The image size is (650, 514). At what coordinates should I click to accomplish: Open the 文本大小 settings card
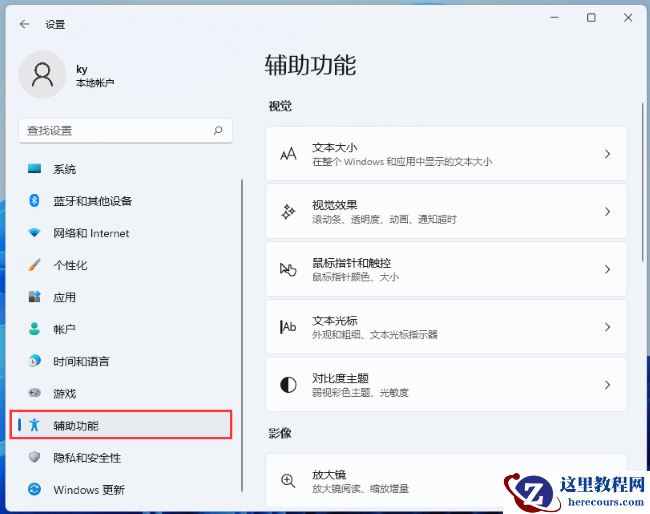[446, 154]
